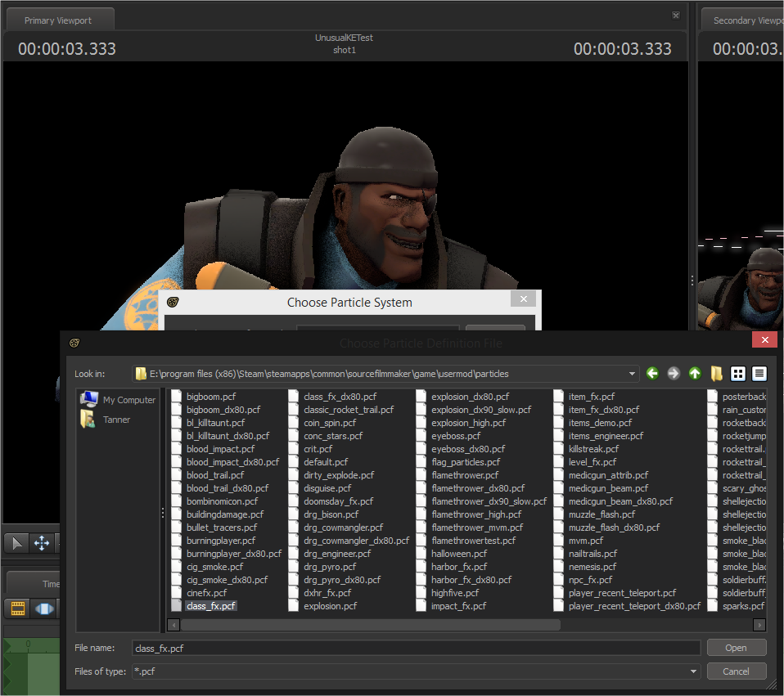Close the Choose Particle Definition File dialog
The height and width of the screenshot is (696, 784).
(x=764, y=339)
